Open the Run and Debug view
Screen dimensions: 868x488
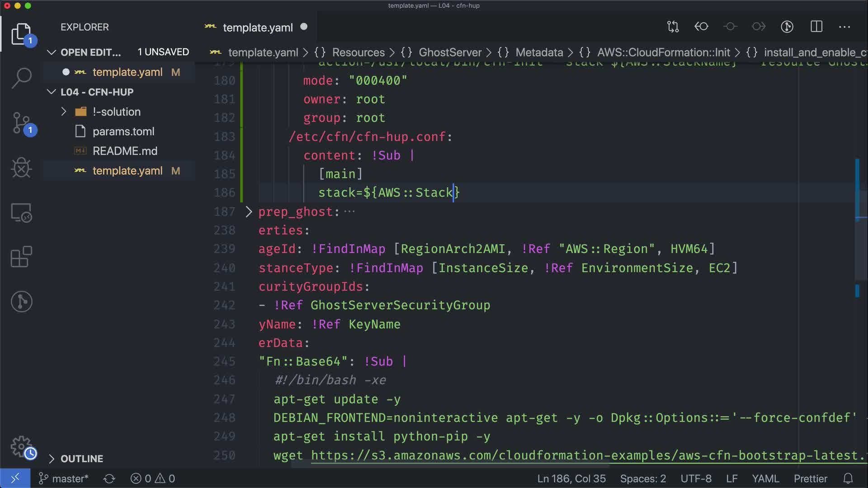coord(21,168)
